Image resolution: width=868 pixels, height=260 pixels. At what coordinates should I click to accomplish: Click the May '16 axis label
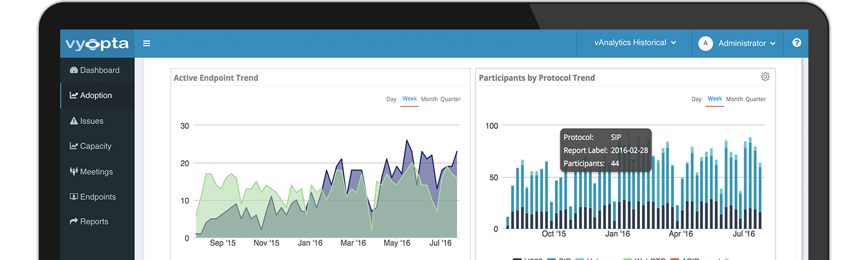(x=397, y=243)
